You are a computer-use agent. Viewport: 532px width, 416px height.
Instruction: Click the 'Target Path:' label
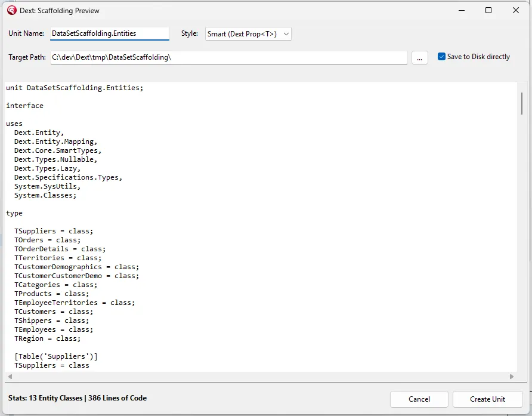pyautogui.click(x=27, y=57)
